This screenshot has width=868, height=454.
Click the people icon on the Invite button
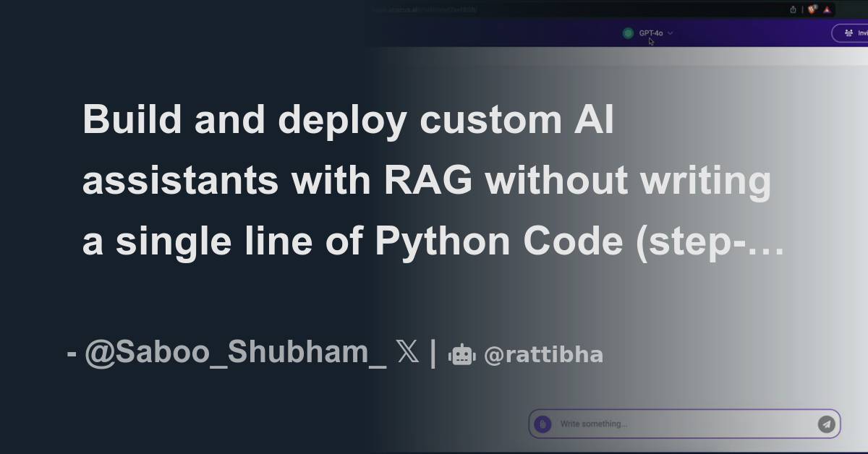[x=848, y=32]
